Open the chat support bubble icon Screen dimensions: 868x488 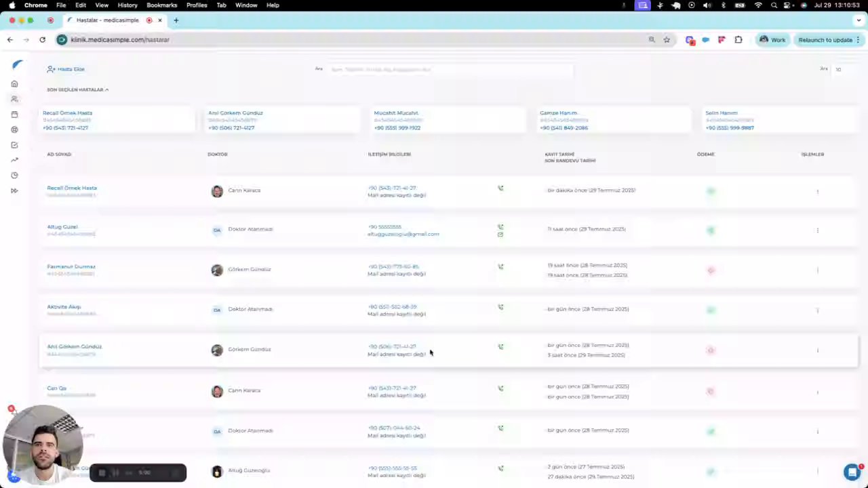[852, 472]
